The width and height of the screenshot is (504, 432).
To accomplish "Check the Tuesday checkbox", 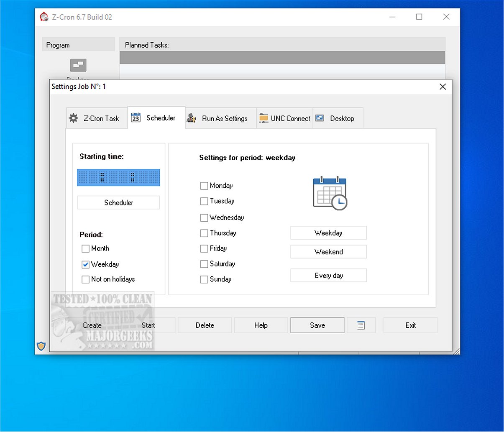I will (204, 201).
